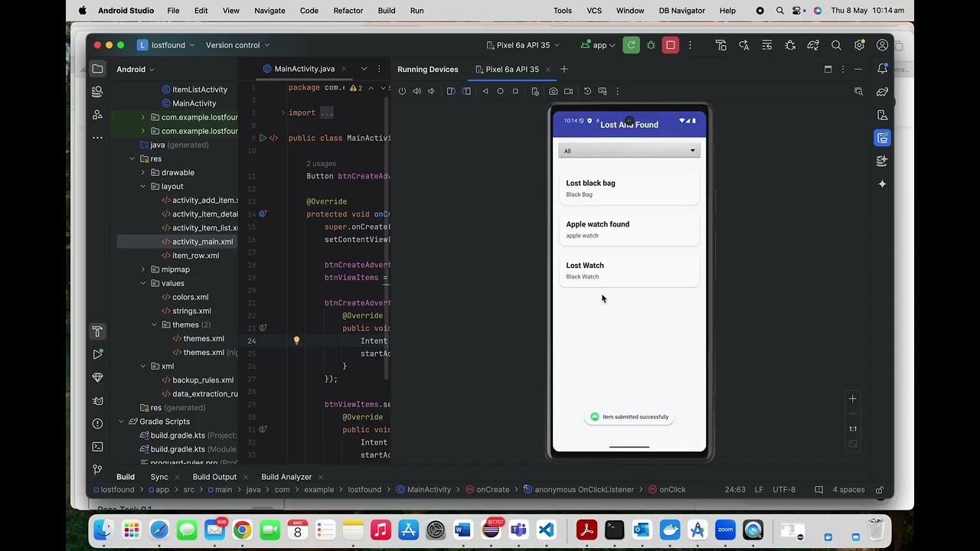Open the Version control dropdown

pyautogui.click(x=237, y=45)
